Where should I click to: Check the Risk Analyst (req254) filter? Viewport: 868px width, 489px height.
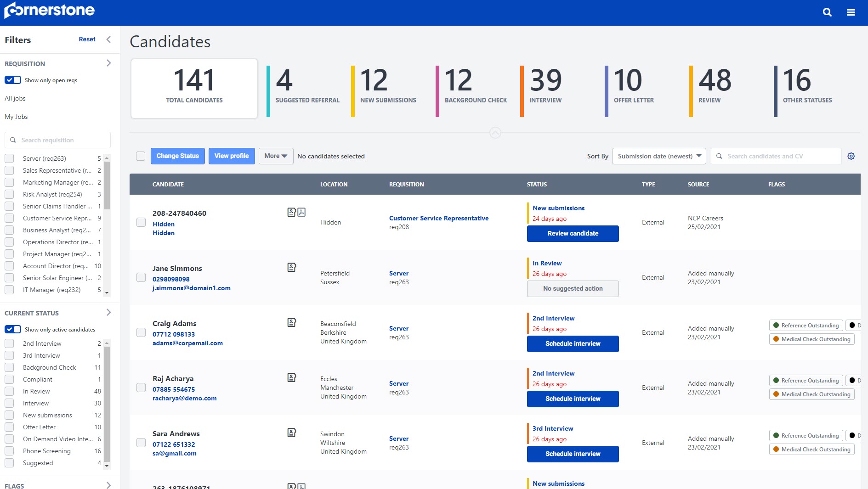tap(9, 194)
